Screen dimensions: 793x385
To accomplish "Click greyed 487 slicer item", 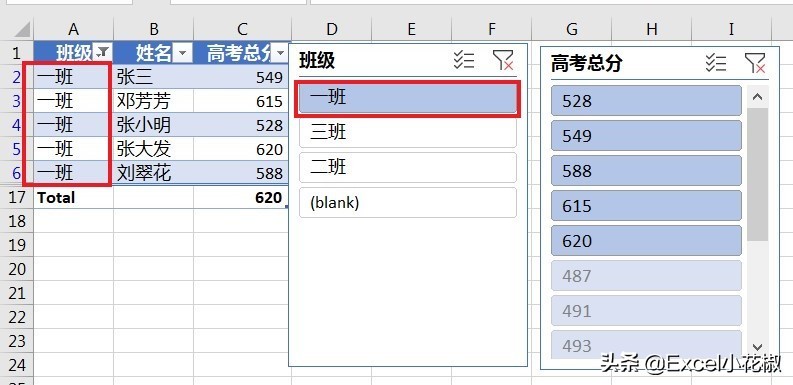I will (646, 276).
